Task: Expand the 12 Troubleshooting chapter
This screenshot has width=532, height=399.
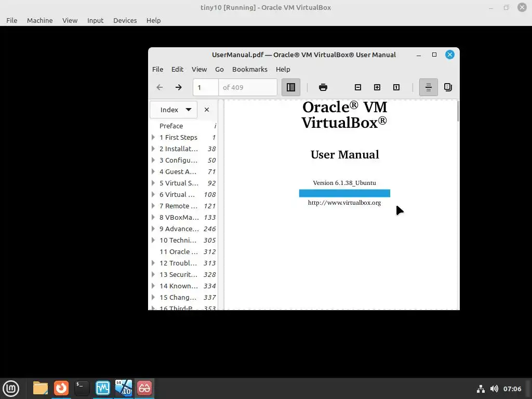Action: pyautogui.click(x=153, y=263)
